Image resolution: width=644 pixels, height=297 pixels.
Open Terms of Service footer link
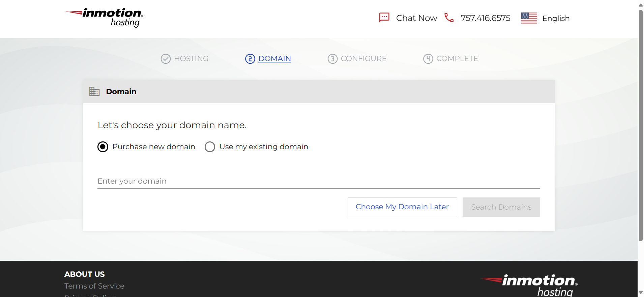(94, 286)
